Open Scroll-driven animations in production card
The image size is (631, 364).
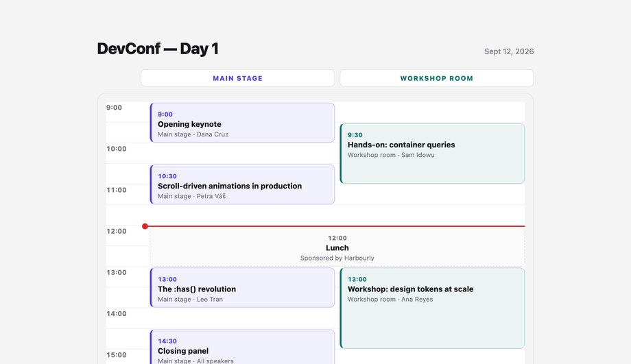pos(242,184)
